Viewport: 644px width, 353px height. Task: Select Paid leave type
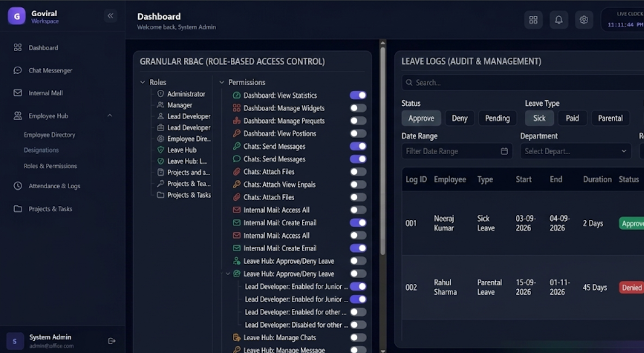573,118
